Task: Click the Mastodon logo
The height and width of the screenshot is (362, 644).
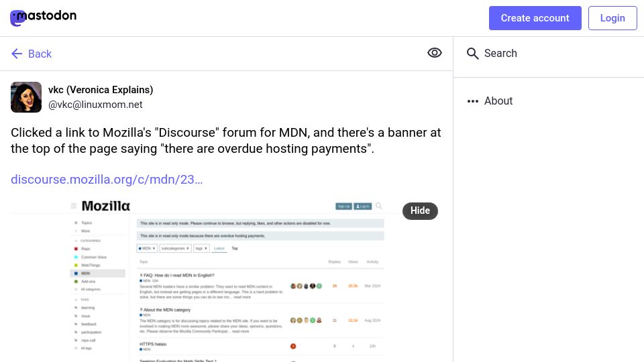Action: (x=43, y=17)
